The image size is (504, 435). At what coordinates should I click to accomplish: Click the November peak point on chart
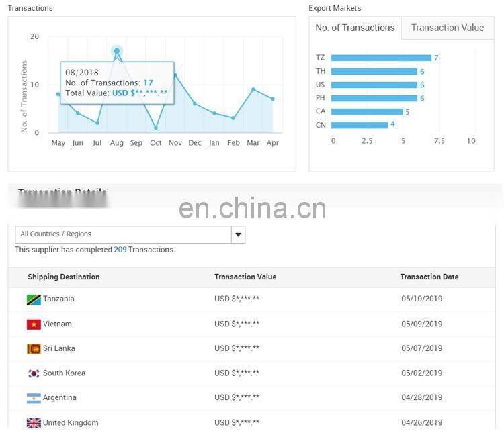click(x=175, y=75)
